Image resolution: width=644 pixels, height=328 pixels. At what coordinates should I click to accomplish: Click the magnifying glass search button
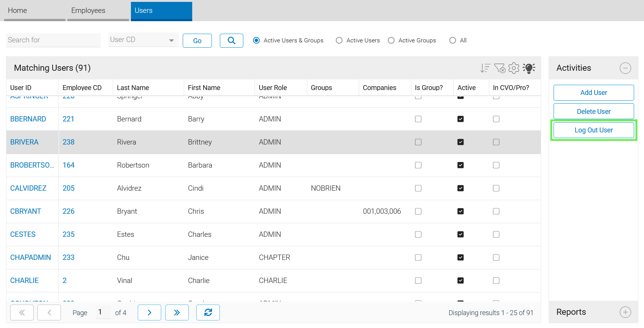click(x=231, y=40)
